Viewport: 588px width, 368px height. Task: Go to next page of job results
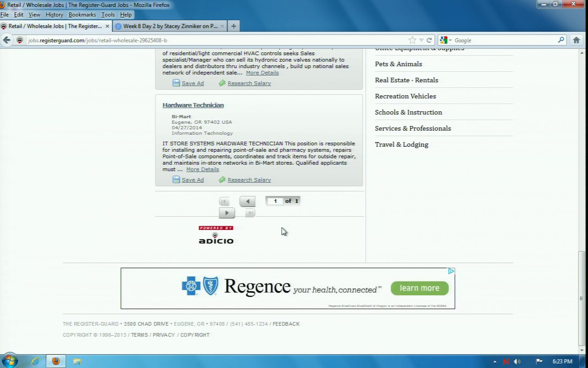(x=226, y=213)
